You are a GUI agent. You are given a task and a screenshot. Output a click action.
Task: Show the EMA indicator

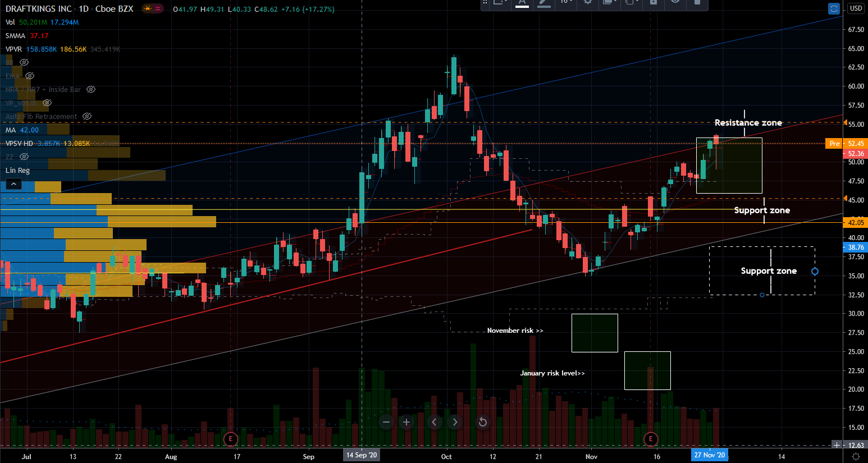coord(30,76)
